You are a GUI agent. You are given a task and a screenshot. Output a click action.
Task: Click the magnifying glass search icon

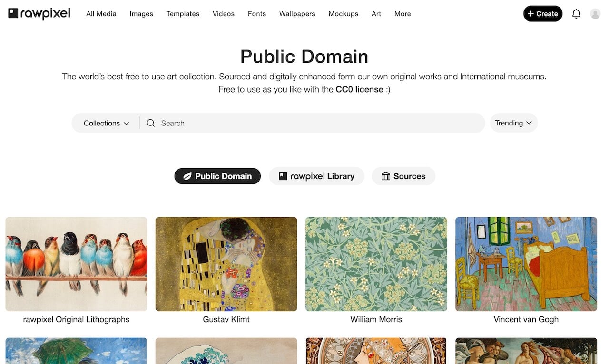[x=151, y=123]
